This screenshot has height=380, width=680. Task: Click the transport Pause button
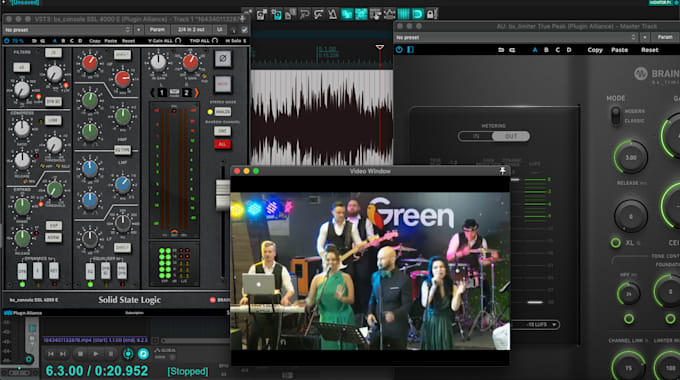111,354
